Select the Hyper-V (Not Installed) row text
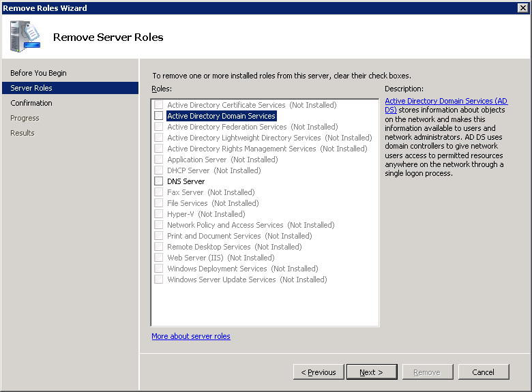This screenshot has width=532, height=392. click(206, 214)
